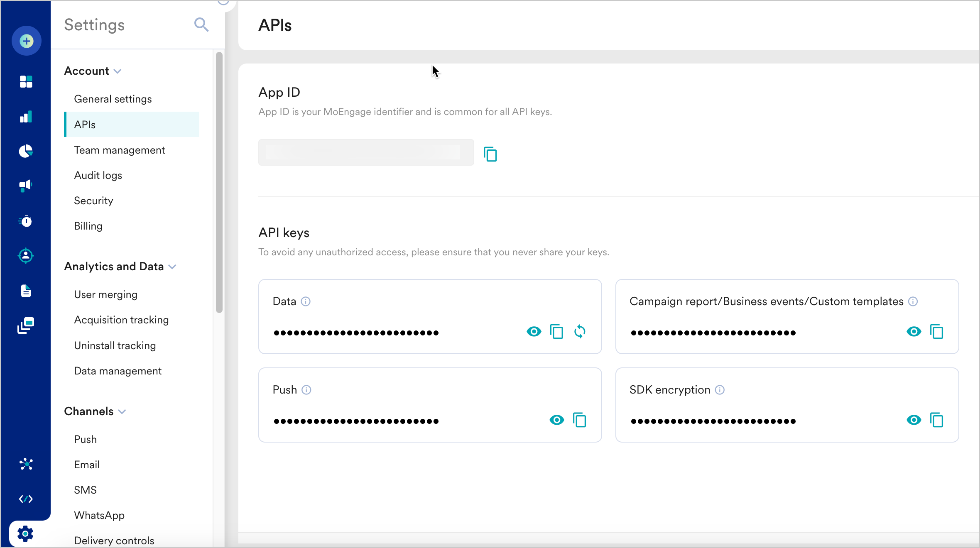
Task: Open the user targeting icon in sidebar
Action: click(26, 256)
